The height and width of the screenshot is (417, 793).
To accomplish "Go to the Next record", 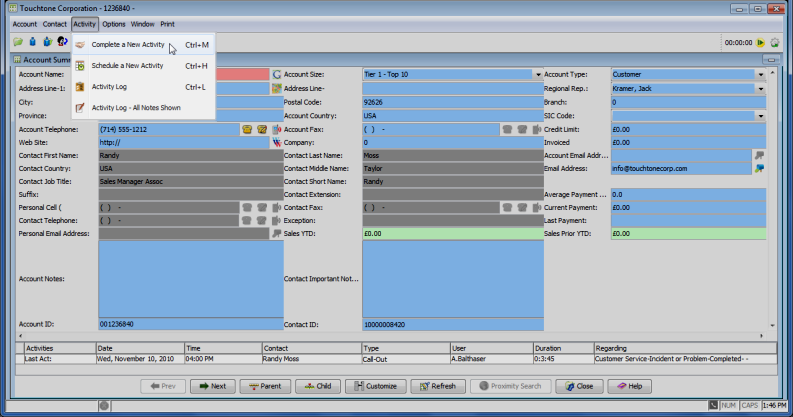I will (213, 386).
